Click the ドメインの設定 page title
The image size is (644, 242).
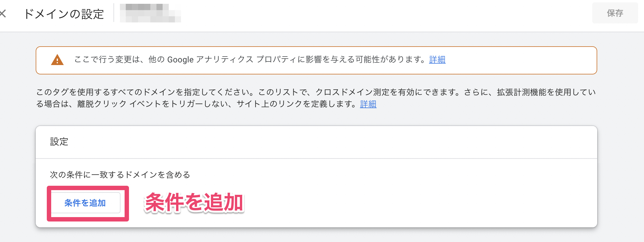tap(64, 14)
